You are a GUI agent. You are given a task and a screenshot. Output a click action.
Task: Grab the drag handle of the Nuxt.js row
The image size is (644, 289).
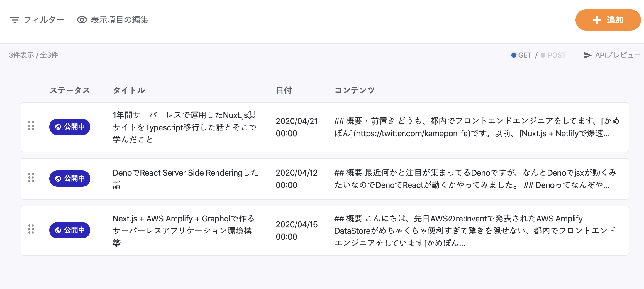[31, 126]
